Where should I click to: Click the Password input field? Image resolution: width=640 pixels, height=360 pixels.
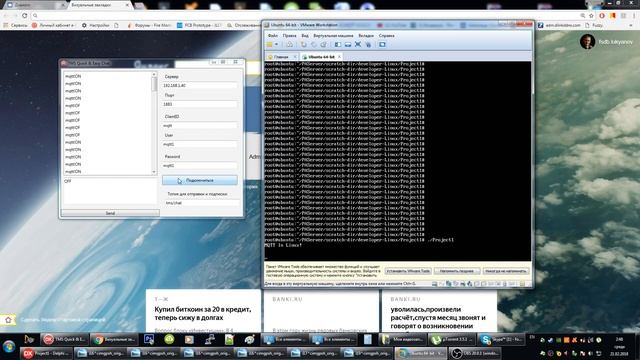[200, 165]
